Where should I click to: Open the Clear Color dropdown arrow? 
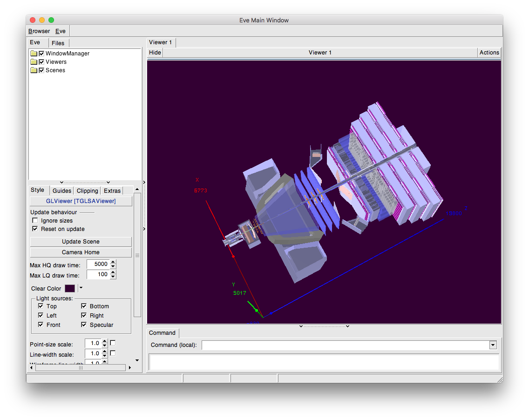pyautogui.click(x=81, y=288)
